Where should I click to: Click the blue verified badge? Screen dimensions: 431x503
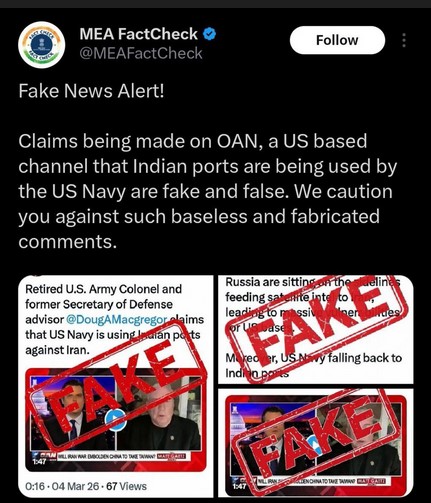209,34
